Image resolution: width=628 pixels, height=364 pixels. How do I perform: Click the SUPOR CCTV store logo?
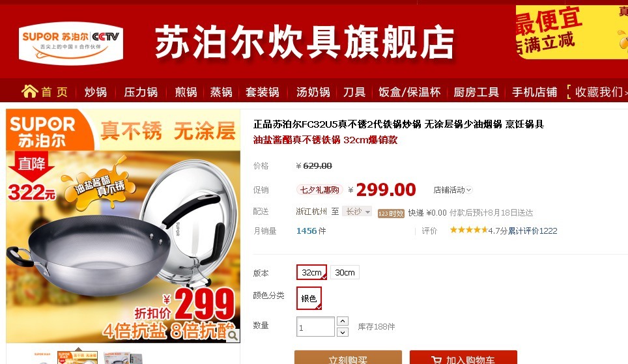[71, 43]
